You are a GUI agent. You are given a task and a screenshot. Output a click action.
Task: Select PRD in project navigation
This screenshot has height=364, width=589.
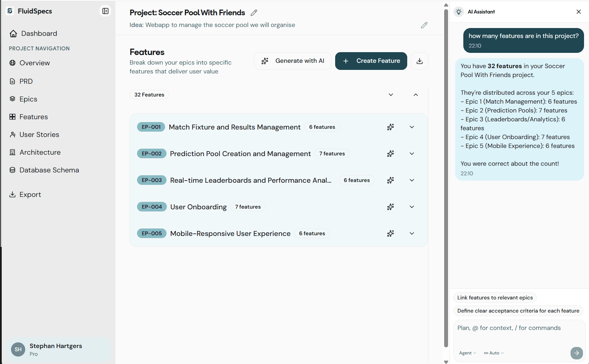[27, 81]
